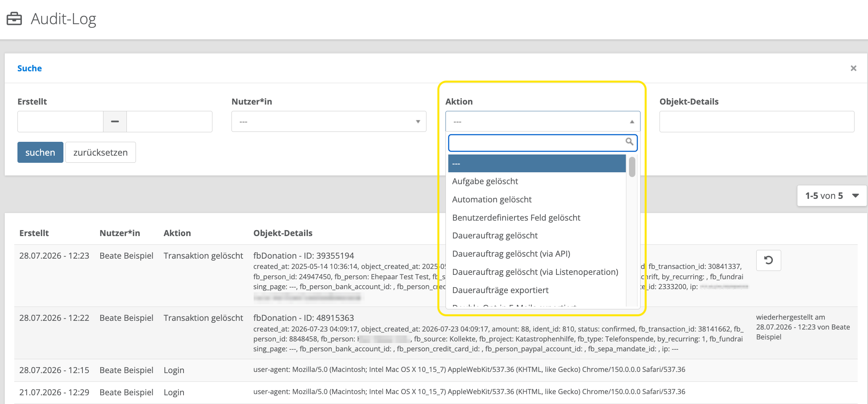Click the '28.07.2026 - 12:22' timestamp cell
Image resolution: width=868 pixels, height=404 pixels.
(54, 318)
